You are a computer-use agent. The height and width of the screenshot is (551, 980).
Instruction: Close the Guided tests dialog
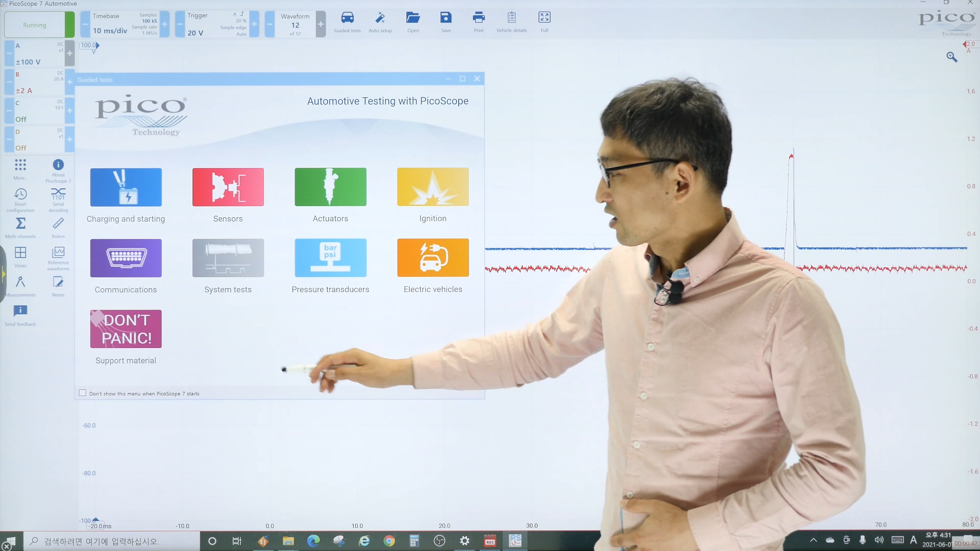click(x=477, y=79)
